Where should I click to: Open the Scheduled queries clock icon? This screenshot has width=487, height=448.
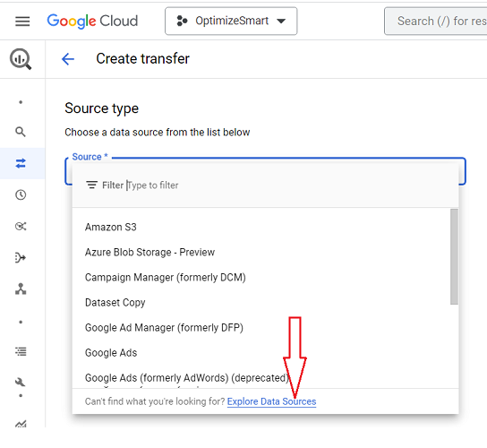pyautogui.click(x=21, y=195)
